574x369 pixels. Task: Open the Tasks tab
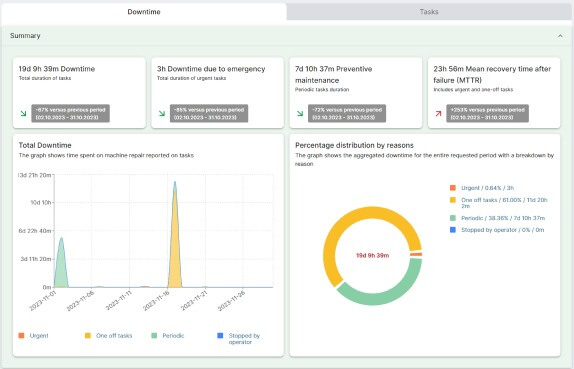coord(429,12)
